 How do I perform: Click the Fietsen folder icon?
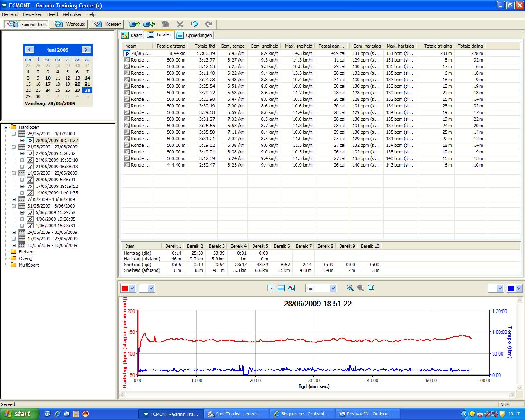tap(14, 252)
